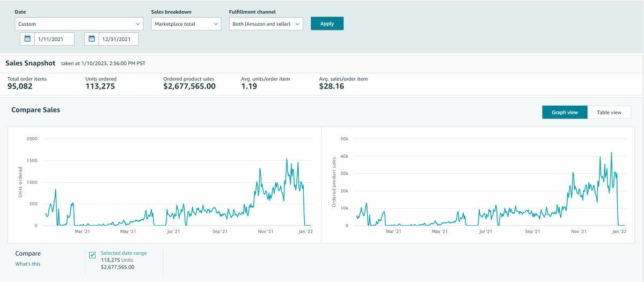This screenshot has height=282, width=644.
Task: Click the Compare label
Action: [28, 254]
